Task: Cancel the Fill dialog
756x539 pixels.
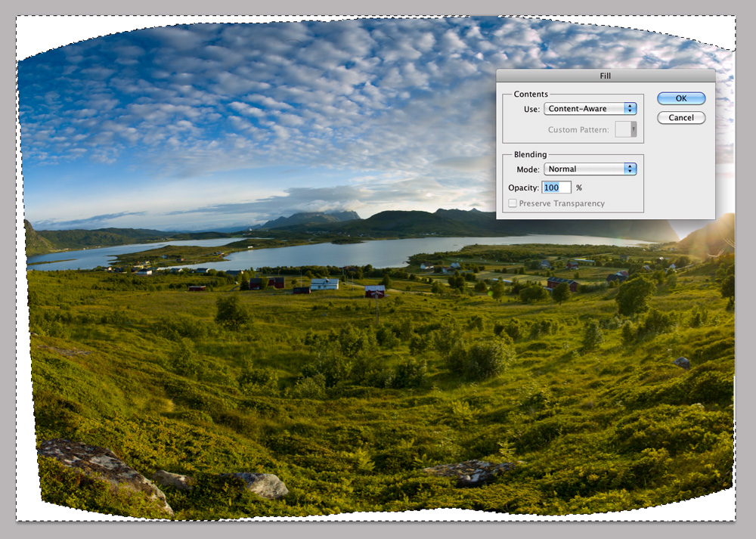Action: [x=681, y=118]
